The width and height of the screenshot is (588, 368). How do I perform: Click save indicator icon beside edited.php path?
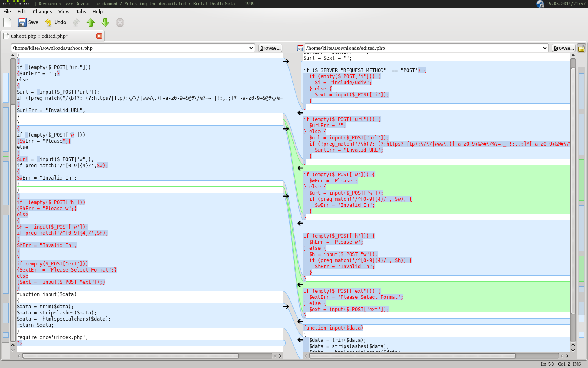[300, 48]
